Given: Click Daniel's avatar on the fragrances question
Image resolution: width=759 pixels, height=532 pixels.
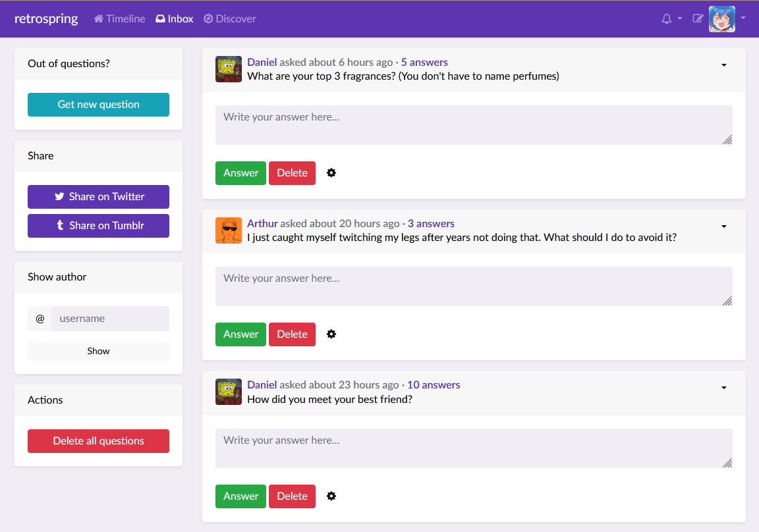Looking at the screenshot, I should 229,69.
